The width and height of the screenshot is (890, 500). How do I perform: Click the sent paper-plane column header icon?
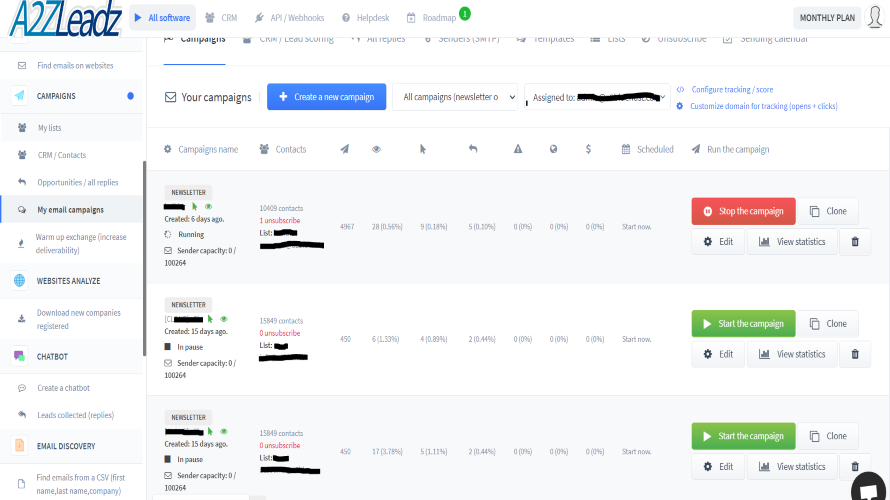[345, 149]
